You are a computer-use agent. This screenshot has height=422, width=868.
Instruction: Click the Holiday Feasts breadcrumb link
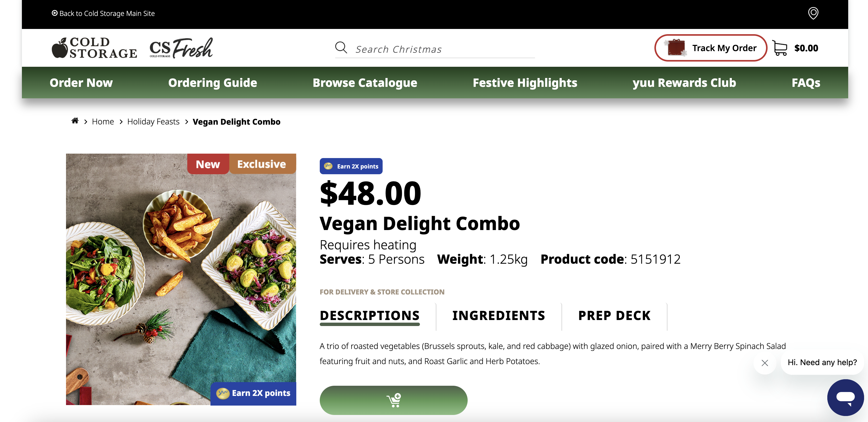[x=153, y=121]
